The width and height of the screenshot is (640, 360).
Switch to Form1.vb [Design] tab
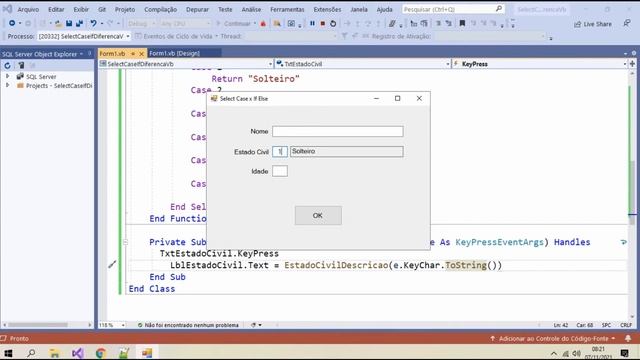point(174,53)
